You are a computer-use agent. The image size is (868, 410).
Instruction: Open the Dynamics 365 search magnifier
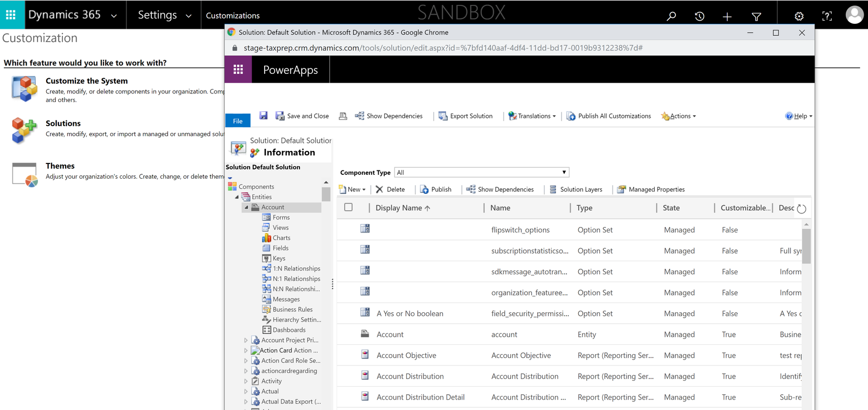pos(672,16)
